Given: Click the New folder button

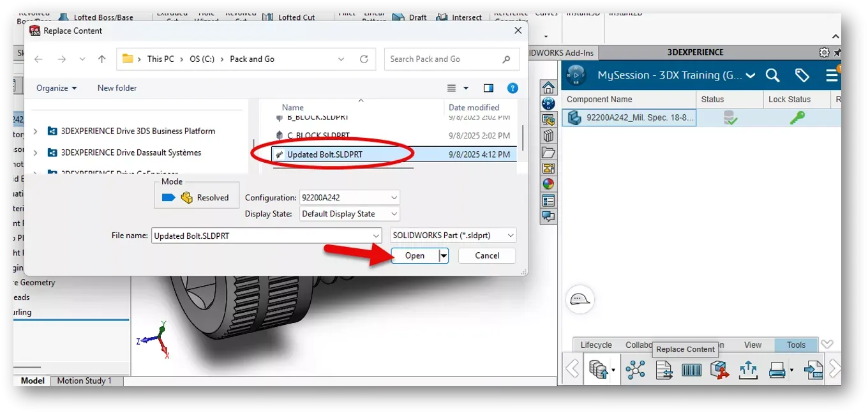Looking at the screenshot, I should point(117,88).
